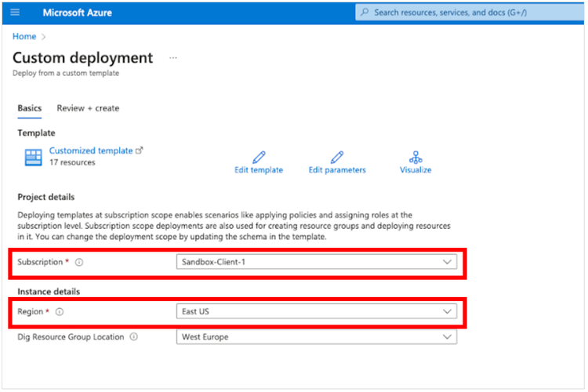Image resolution: width=588 pixels, height=392 pixels.
Task: Click the Edit parameters label
Action: pos(337,170)
